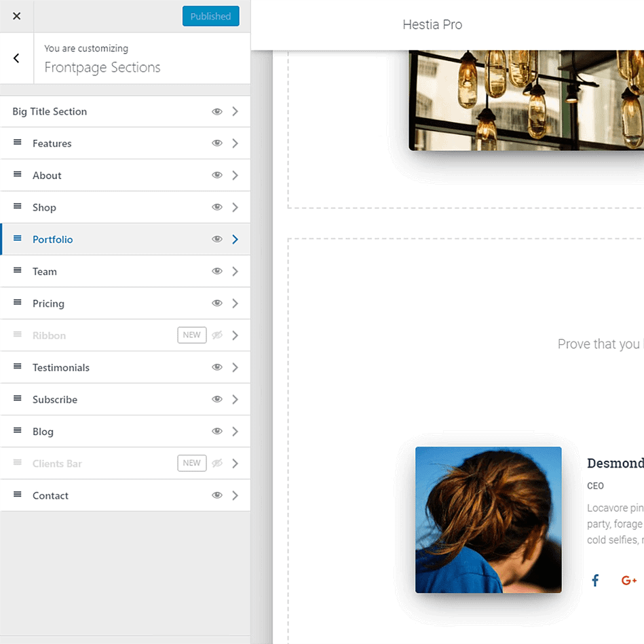This screenshot has width=644, height=644.
Task: Expand the Blog section chevron
Action: click(235, 432)
